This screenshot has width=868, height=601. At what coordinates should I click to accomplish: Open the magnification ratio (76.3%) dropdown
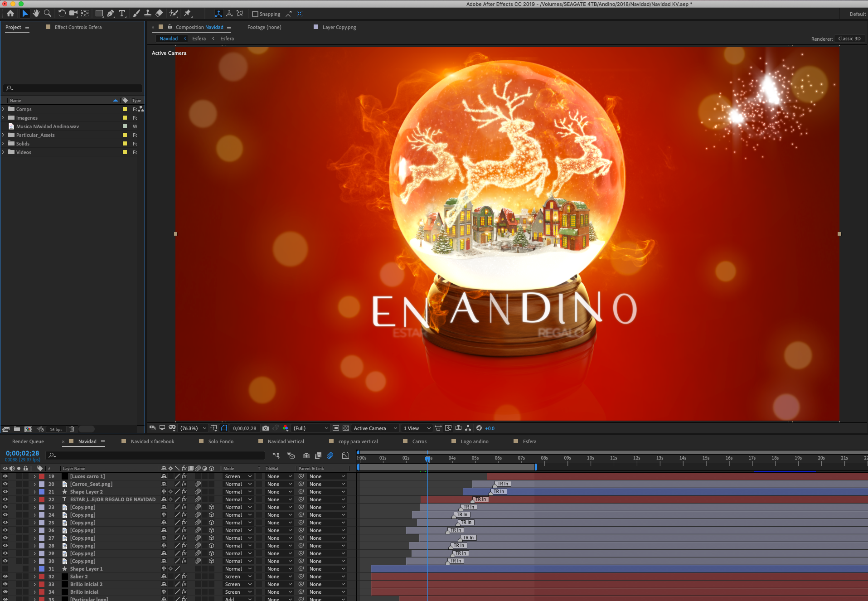[193, 428]
